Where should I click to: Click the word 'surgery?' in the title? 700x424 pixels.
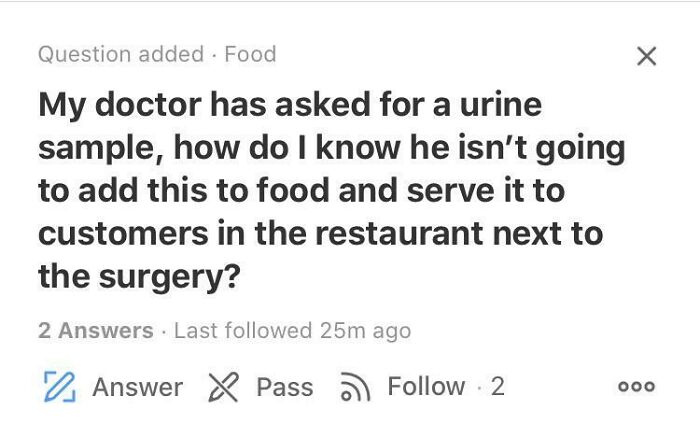point(170,277)
